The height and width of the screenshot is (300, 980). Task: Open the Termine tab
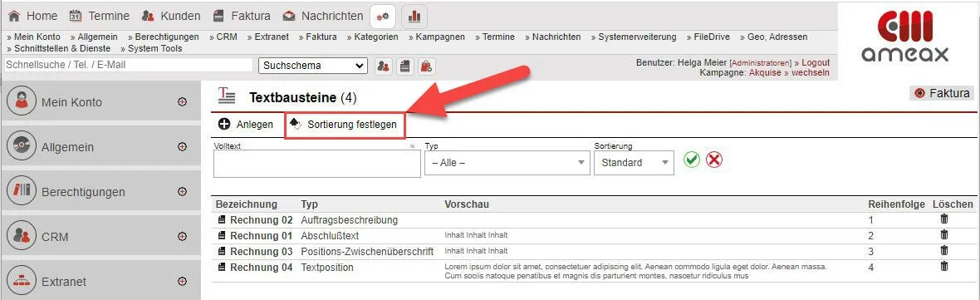100,17
